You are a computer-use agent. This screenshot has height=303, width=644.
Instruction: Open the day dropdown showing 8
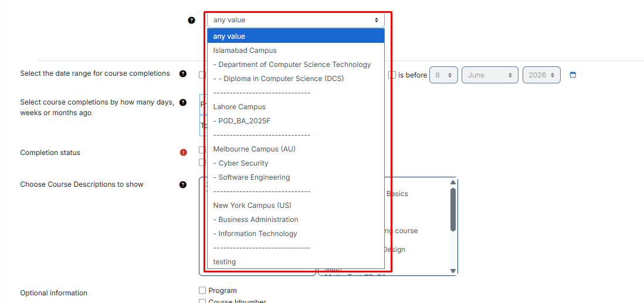coord(443,75)
